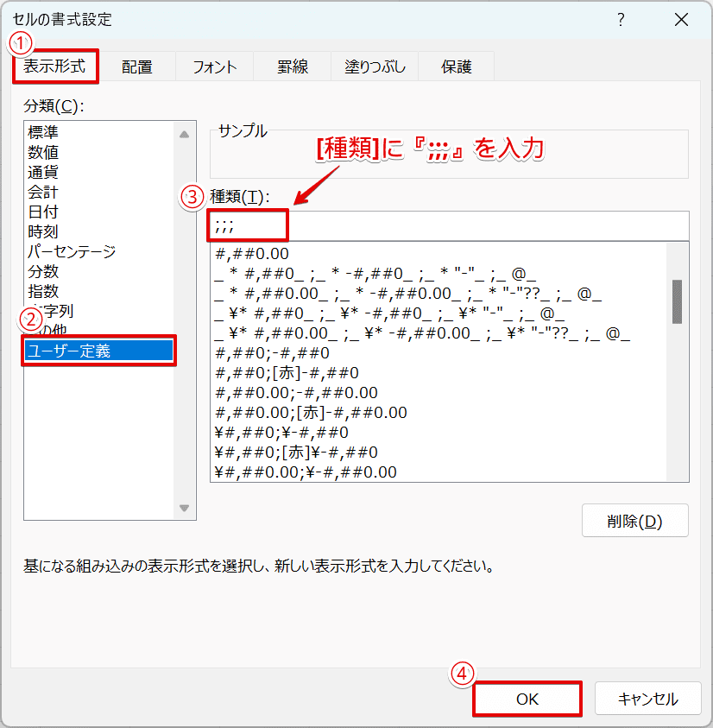Viewport: 713px width, 728px height.
Task: Pick 日付 in the category list
Action: click(43, 212)
